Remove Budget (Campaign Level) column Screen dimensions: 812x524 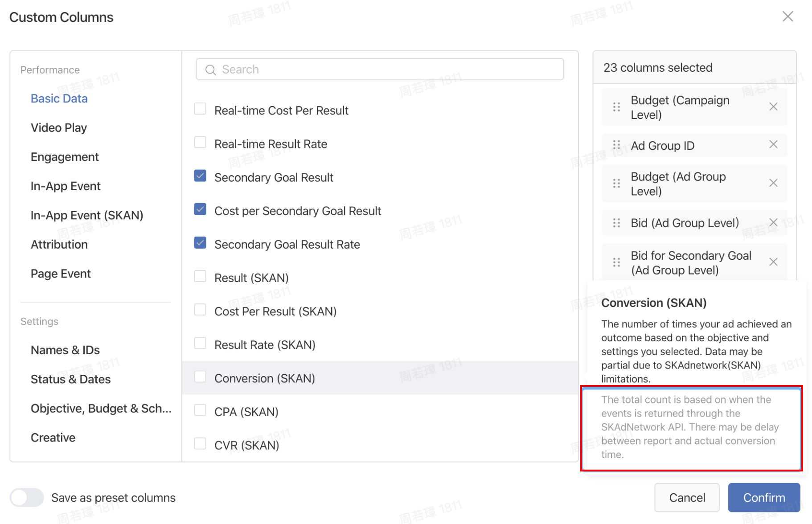click(x=773, y=106)
